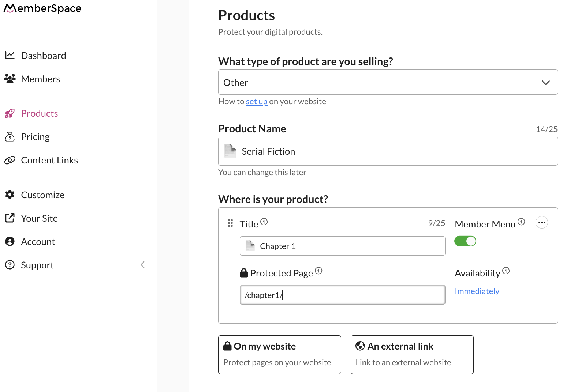Open the three-dot options menu

click(x=541, y=222)
